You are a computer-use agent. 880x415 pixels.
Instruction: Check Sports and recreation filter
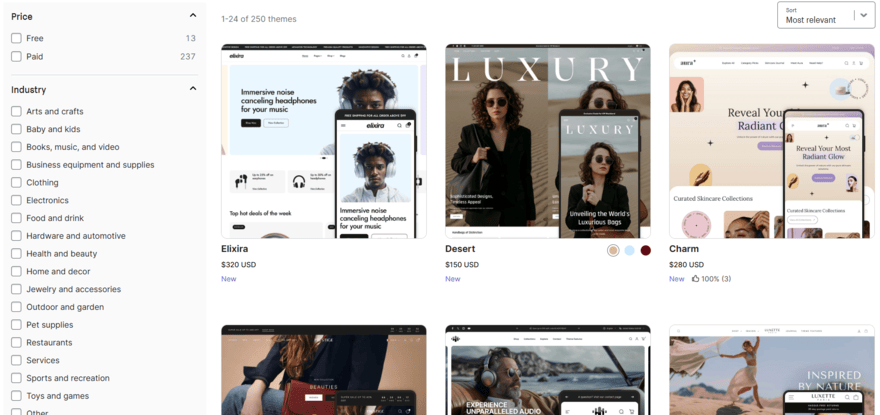coord(16,378)
